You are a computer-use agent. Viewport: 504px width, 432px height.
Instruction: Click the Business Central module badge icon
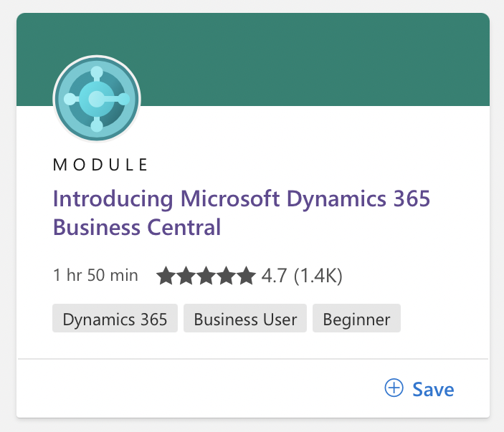pos(97,99)
